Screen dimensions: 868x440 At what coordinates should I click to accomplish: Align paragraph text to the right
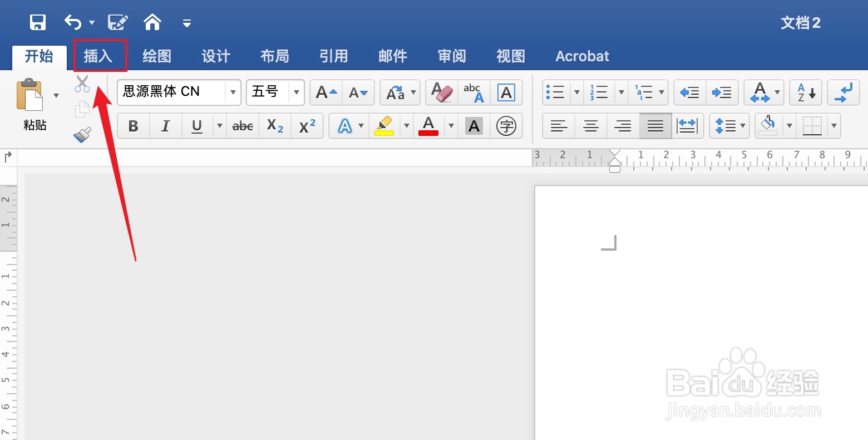click(x=623, y=126)
